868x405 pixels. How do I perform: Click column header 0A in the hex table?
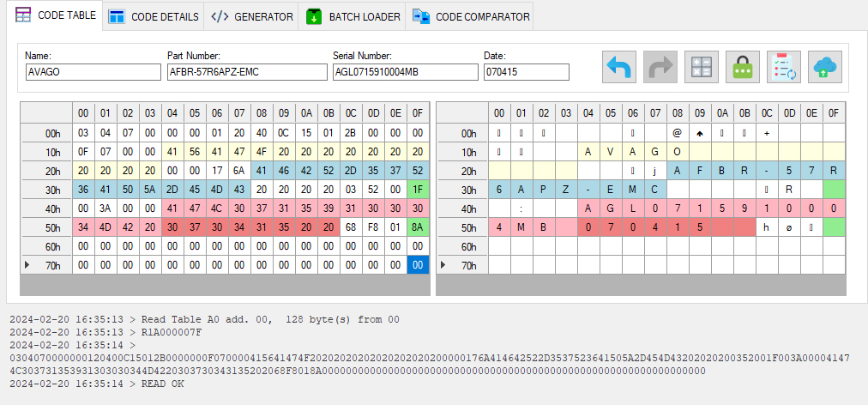point(306,113)
